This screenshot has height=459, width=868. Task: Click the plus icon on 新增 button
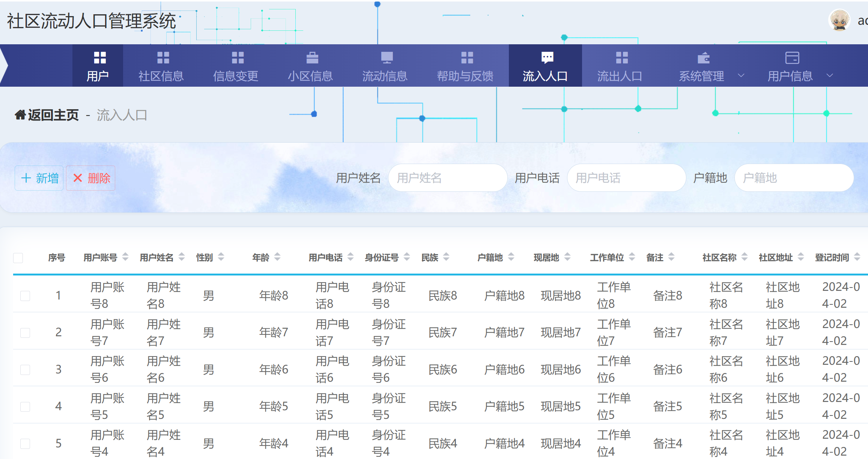point(26,178)
